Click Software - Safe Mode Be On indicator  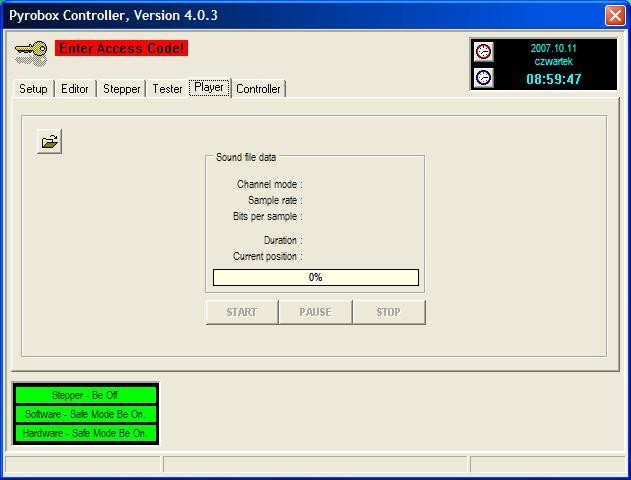click(x=85, y=414)
